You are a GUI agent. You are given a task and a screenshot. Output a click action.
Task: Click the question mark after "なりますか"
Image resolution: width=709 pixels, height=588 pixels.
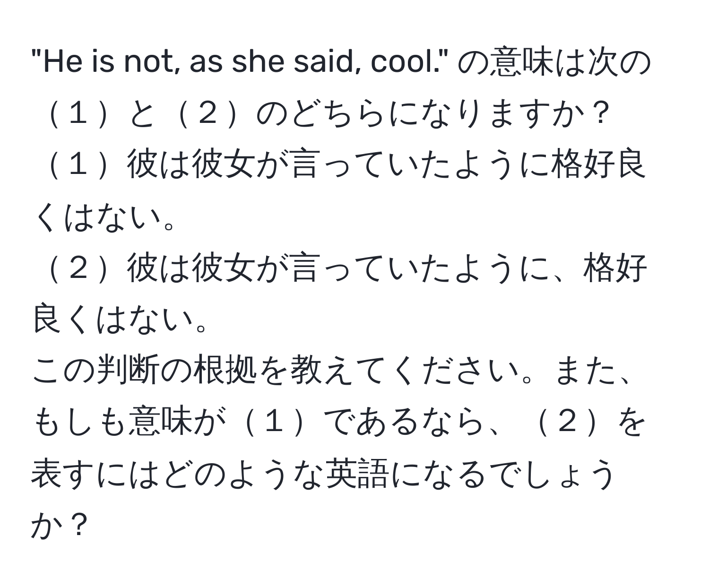point(599,115)
